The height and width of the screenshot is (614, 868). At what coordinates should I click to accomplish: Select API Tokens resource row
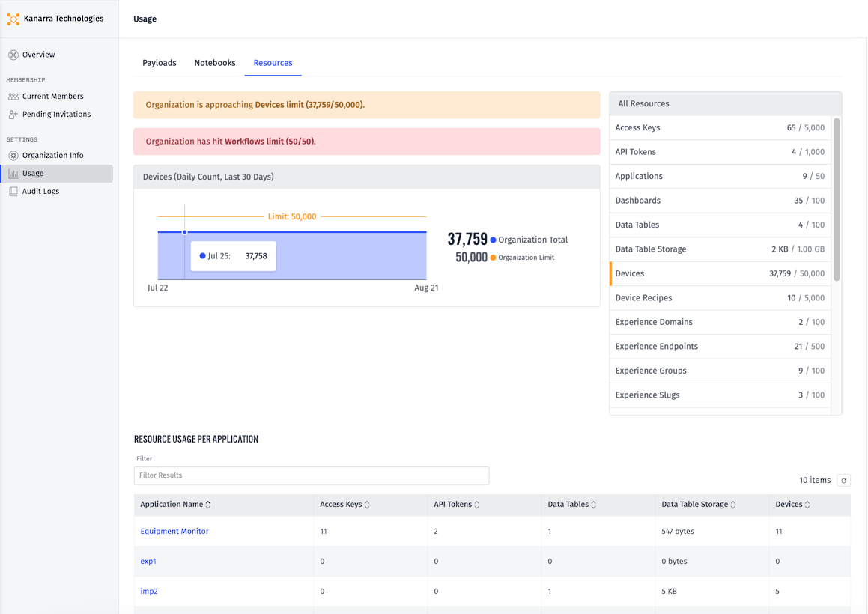(720, 152)
